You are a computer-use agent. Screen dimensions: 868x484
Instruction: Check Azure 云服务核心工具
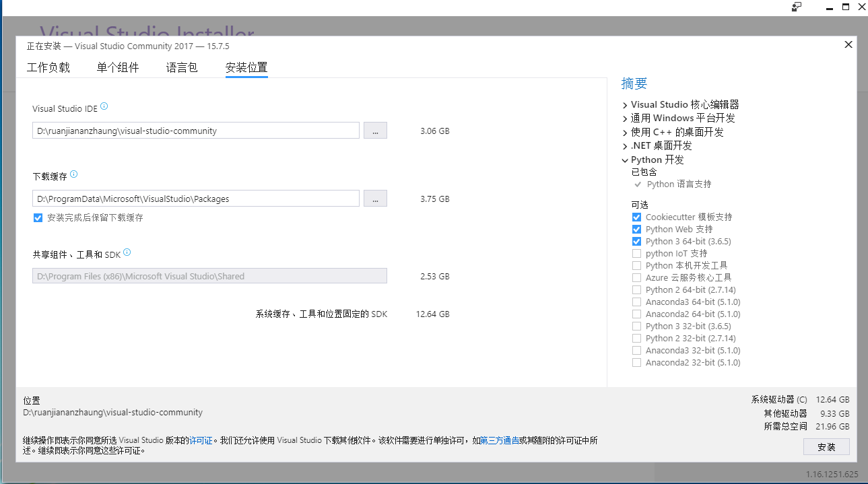(x=636, y=277)
